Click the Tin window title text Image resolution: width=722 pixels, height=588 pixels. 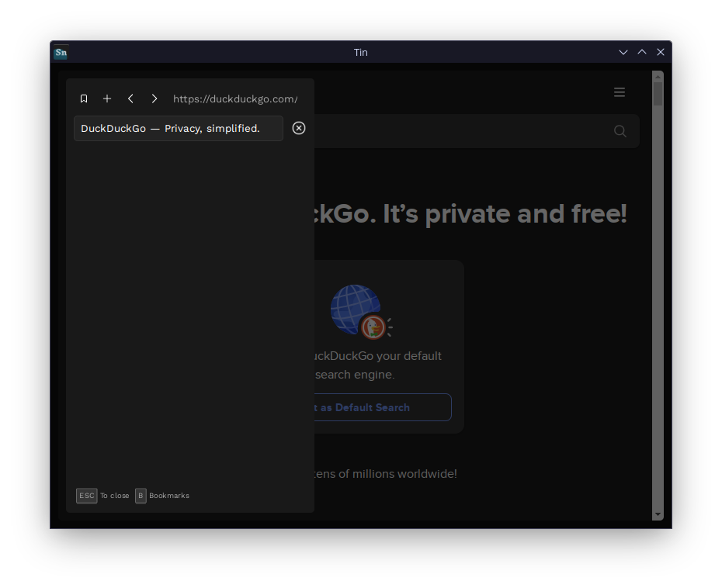(x=360, y=53)
